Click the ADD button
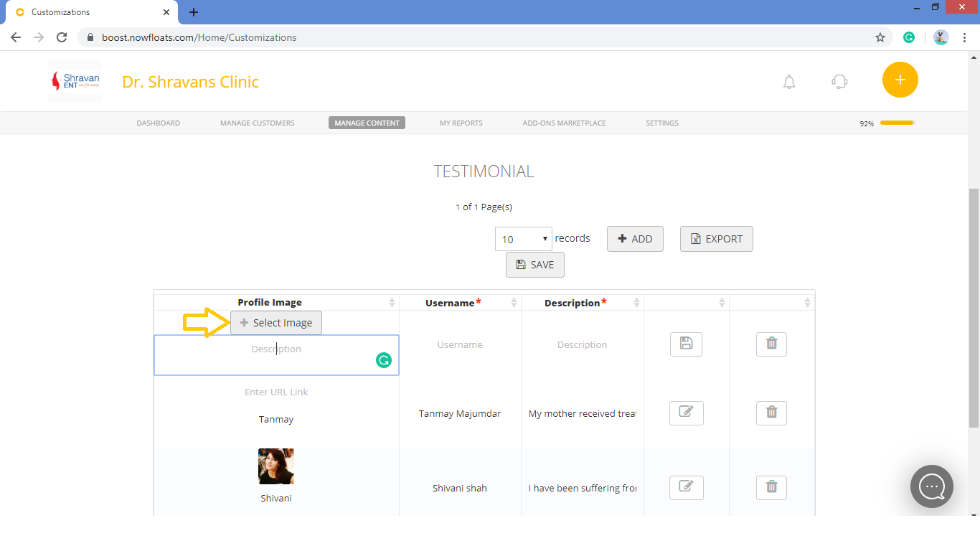The height and width of the screenshot is (551, 980). coord(635,239)
